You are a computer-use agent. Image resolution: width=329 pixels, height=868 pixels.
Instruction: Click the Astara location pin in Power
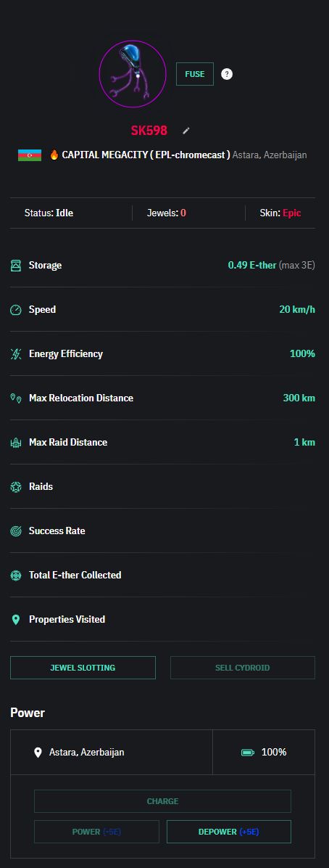point(38,753)
